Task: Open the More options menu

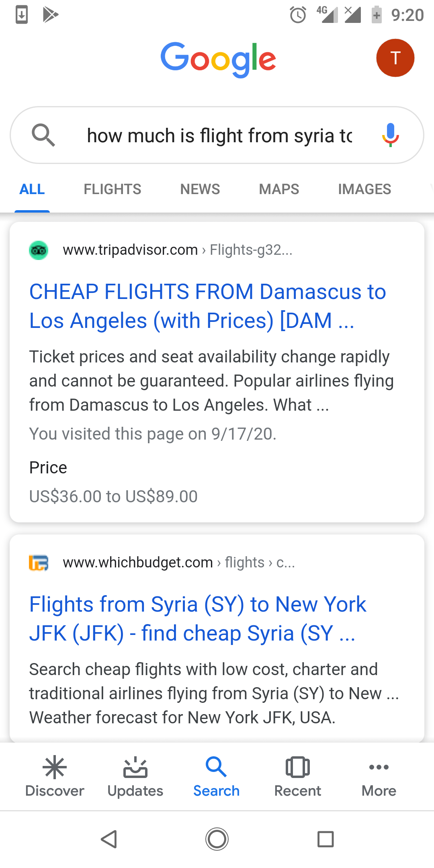Action: point(379,776)
